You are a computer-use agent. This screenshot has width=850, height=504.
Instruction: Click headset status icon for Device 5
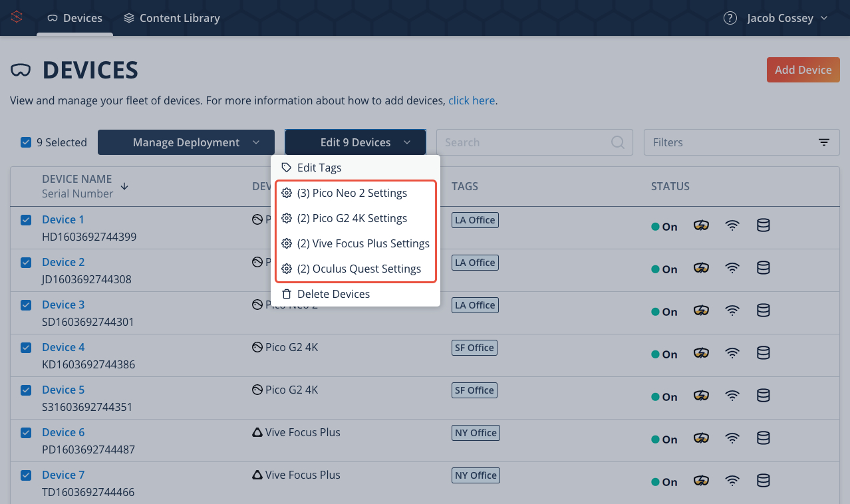click(701, 396)
